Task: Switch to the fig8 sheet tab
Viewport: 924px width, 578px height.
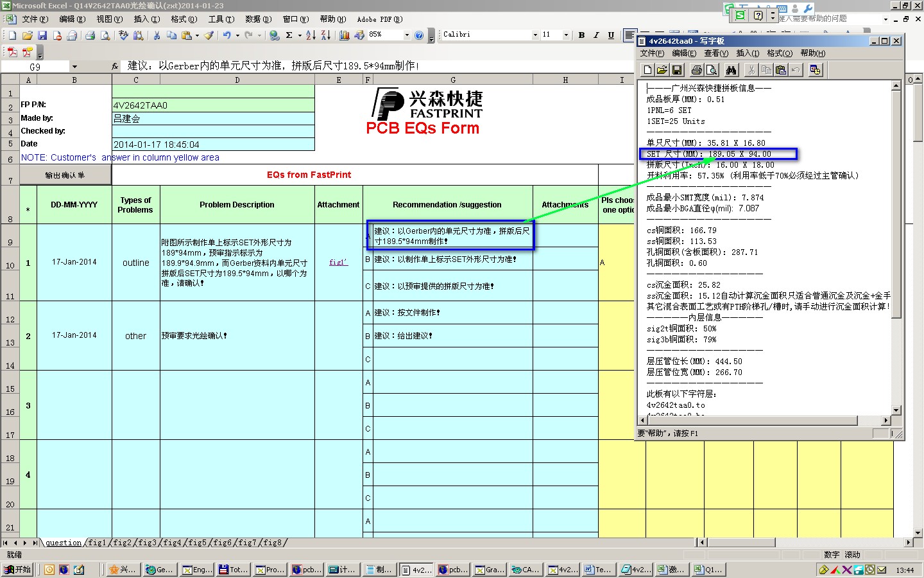Action: (x=273, y=543)
